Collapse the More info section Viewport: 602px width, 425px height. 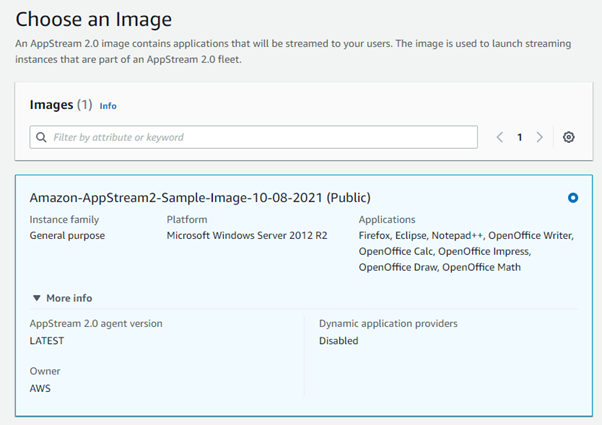point(36,298)
